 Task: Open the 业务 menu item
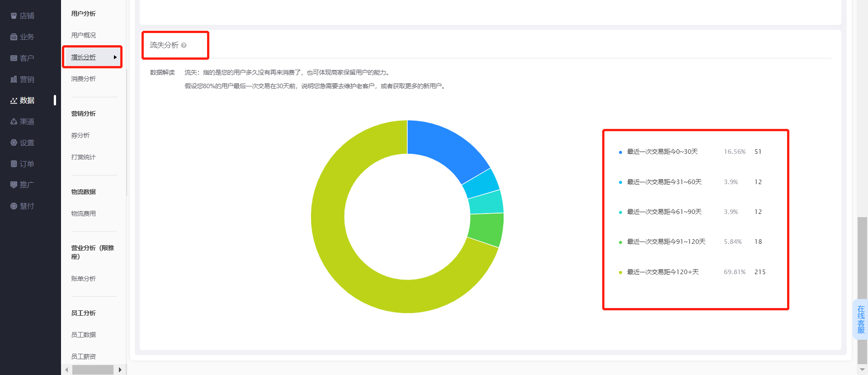tap(27, 37)
